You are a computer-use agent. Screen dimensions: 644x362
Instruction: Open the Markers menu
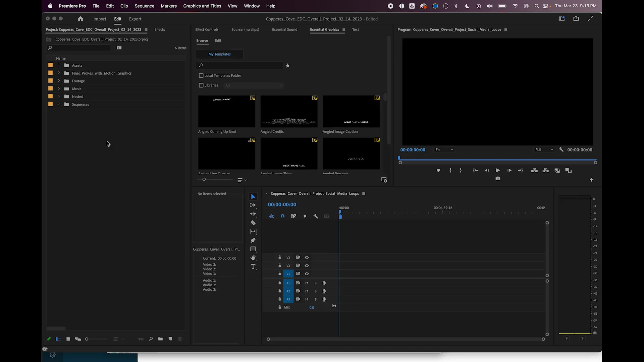[169, 6]
